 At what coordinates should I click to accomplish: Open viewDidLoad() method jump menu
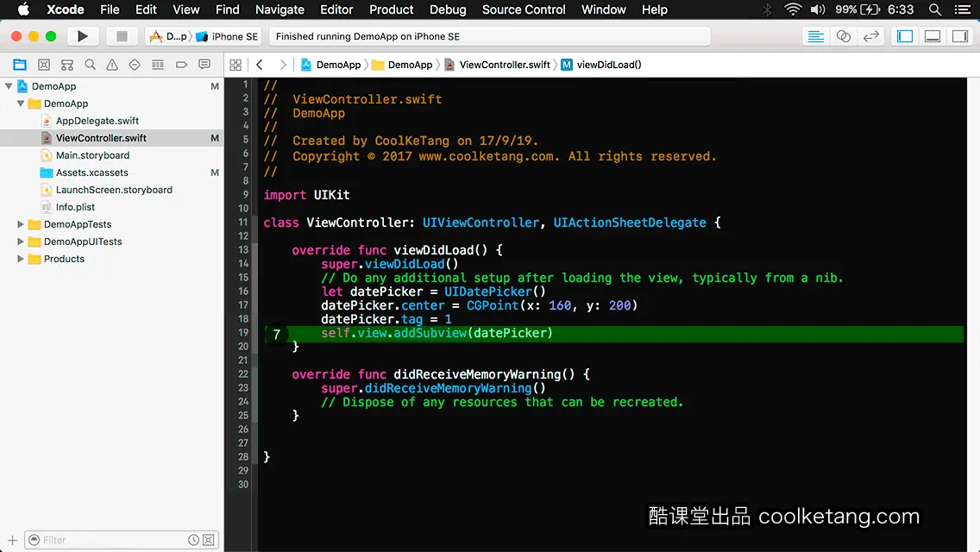601,65
